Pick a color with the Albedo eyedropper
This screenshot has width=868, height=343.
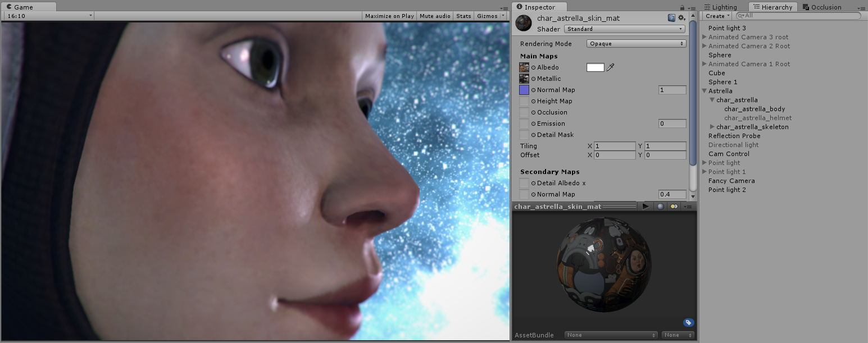(x=611, y=67)
